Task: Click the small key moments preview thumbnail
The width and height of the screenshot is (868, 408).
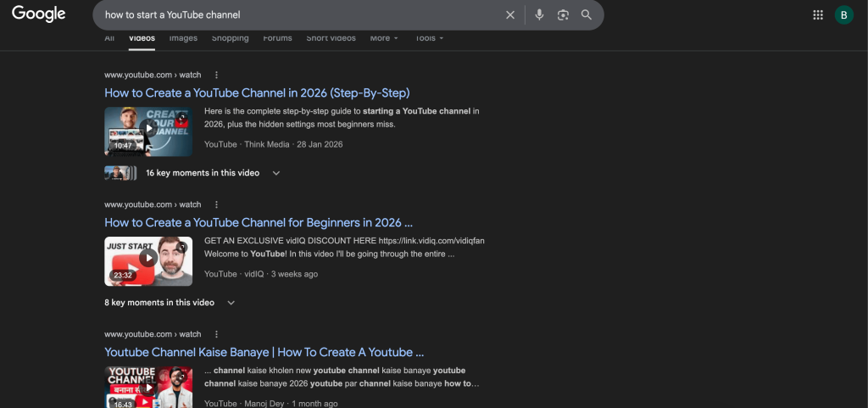Action: (x=120, y=173)
